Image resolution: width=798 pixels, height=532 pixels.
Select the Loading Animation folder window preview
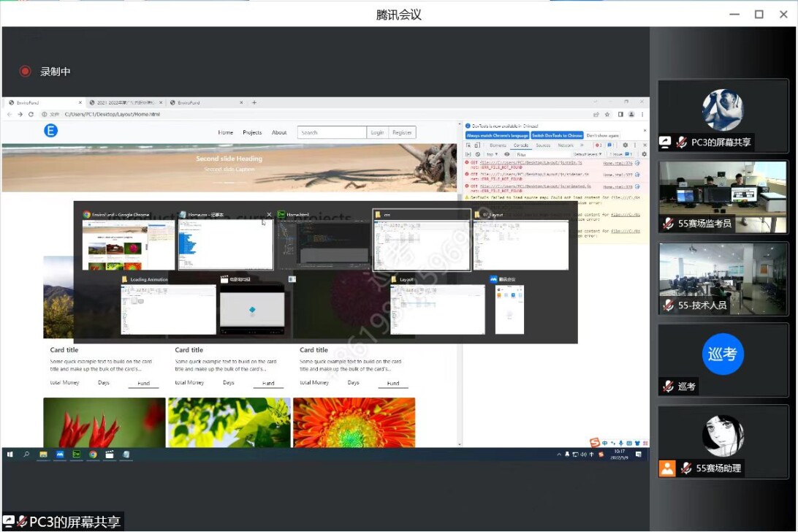coord(169,305)
